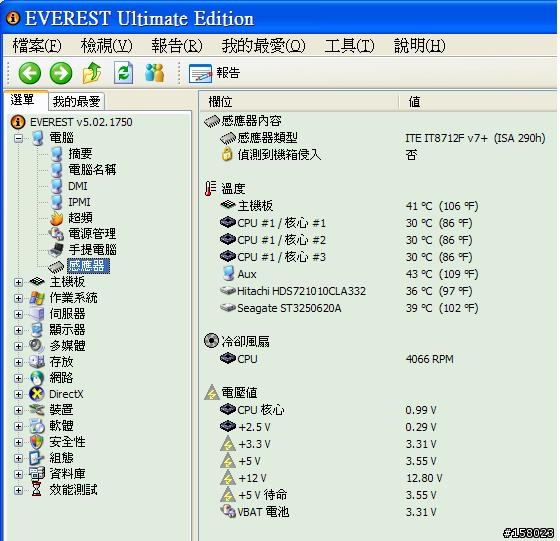Open the 說明(H) menu
Screen dimensions: 560x541
point(420,46)
